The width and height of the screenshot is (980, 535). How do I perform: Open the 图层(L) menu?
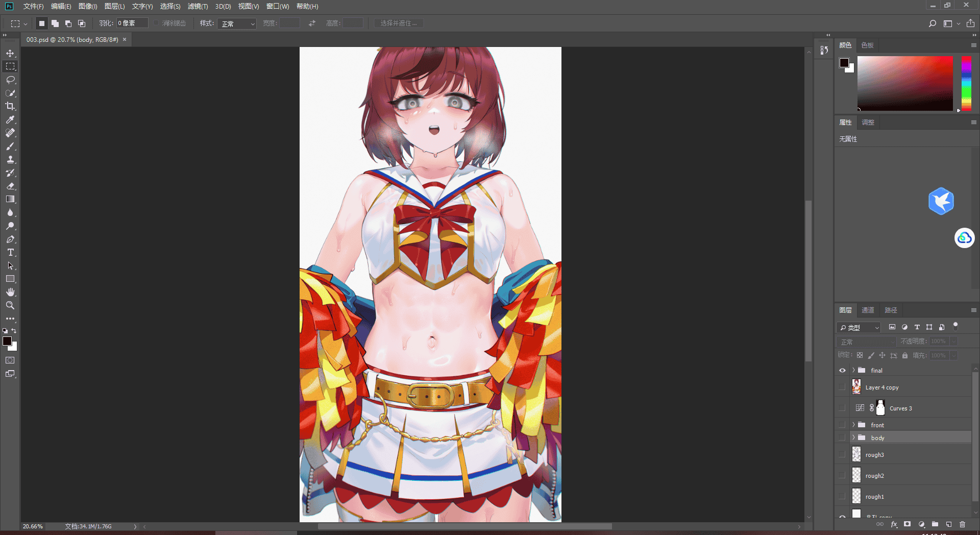click(x=114, y=6)
